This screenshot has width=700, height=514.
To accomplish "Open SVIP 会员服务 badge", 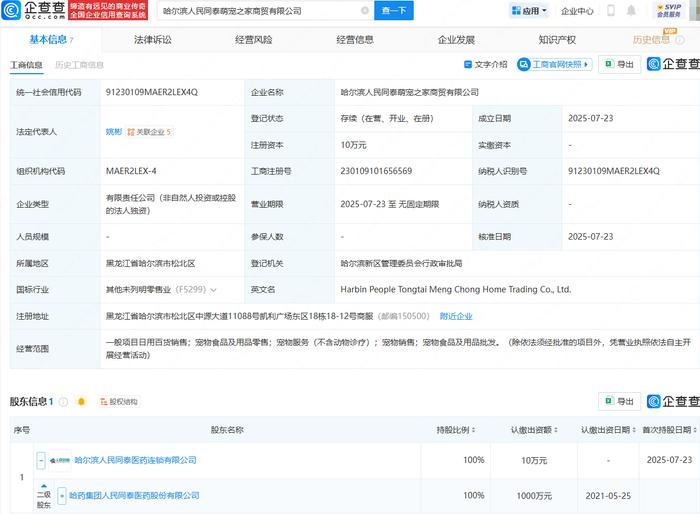I will (x=669, y=11).
